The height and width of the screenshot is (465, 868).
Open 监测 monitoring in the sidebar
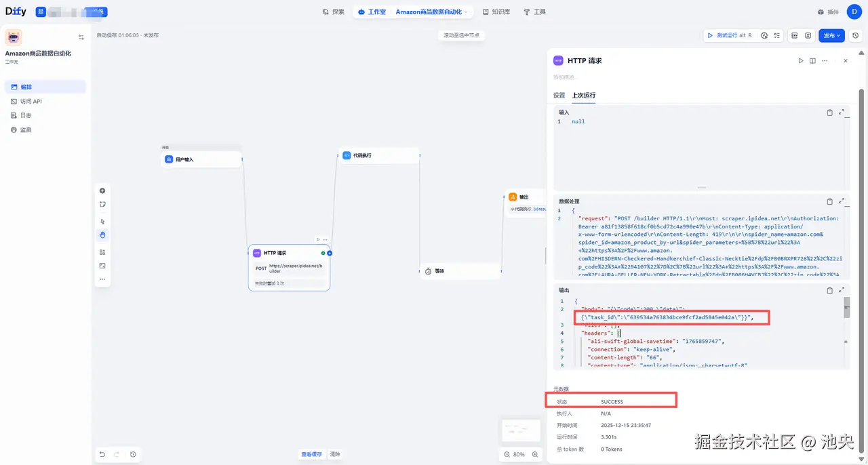(45, 129)
